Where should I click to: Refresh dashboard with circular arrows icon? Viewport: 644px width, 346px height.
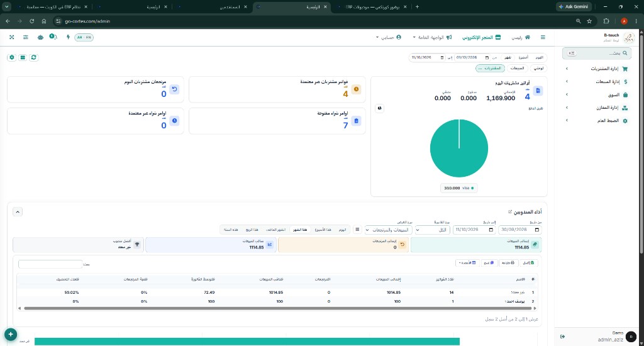point(34,57)
